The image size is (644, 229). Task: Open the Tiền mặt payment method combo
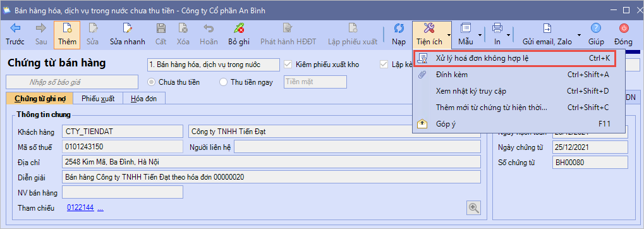(315, 82)
